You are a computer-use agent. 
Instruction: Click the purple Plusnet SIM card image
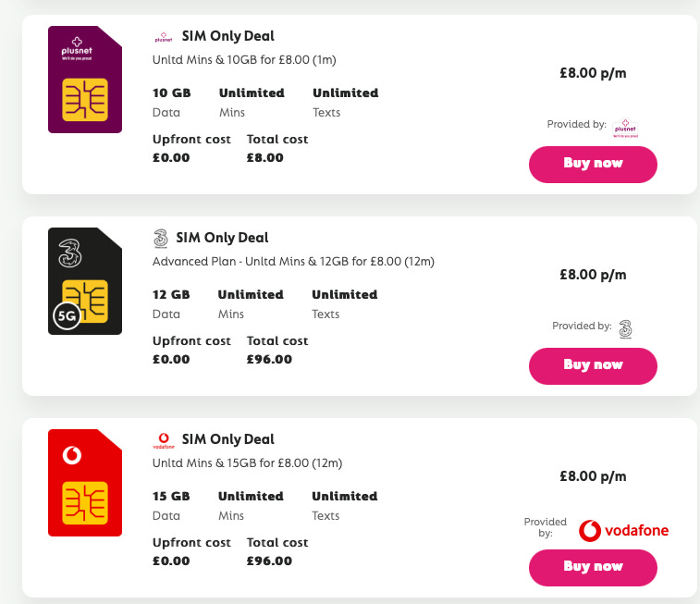pos(85,80)
